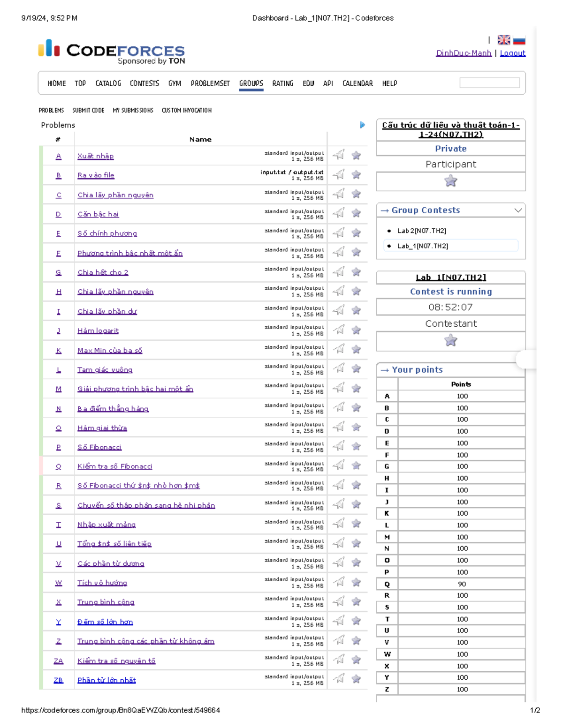Open the API menu item
Viewport: 563px width, 728px height.
pyautogui.click(x=328, y=83)
